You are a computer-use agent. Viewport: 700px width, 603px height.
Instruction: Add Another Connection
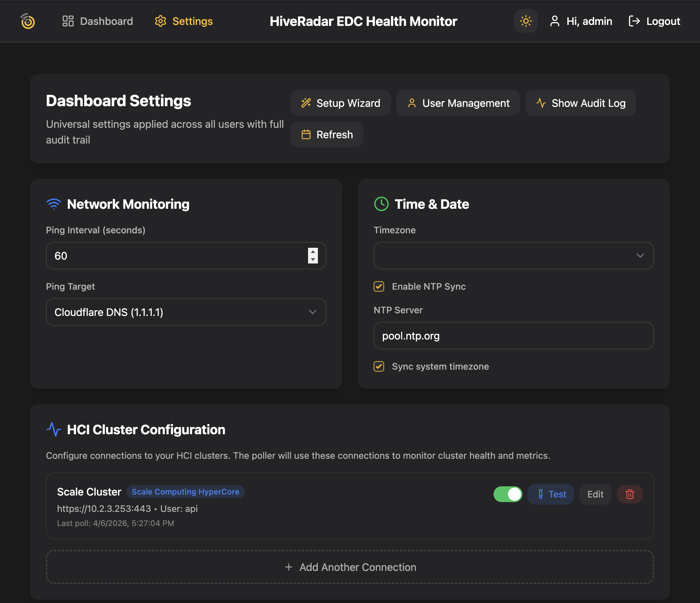tap(350, 567)
